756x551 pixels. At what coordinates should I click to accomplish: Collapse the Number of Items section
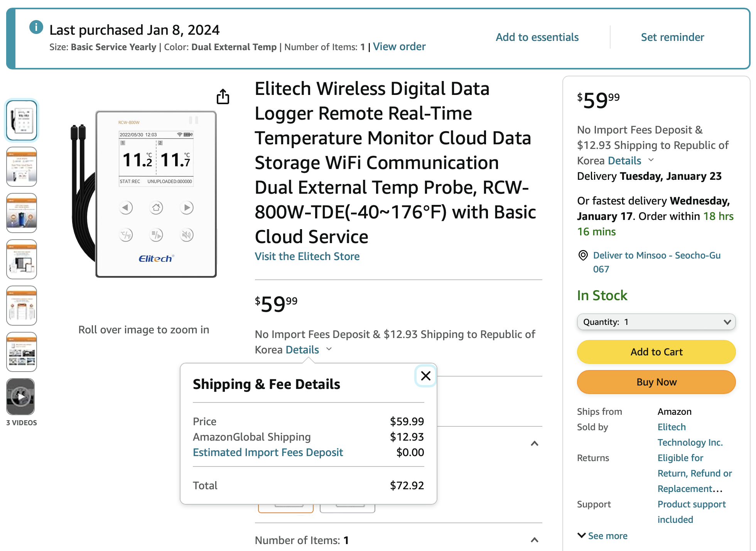[534, 540]
